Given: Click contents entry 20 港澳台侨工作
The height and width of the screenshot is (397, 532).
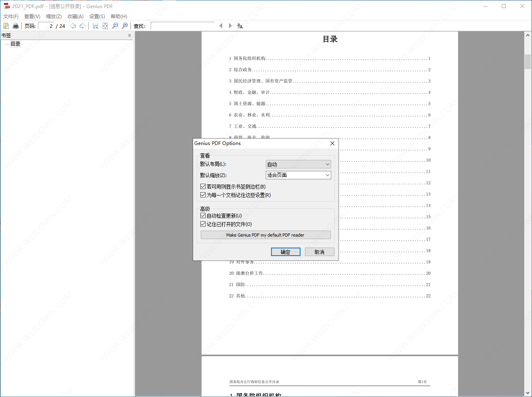Looking at the screenshot, I should [330, 273].
